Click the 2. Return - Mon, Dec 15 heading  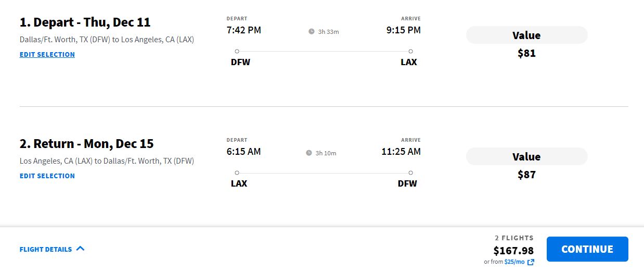(x=87, y=144)
